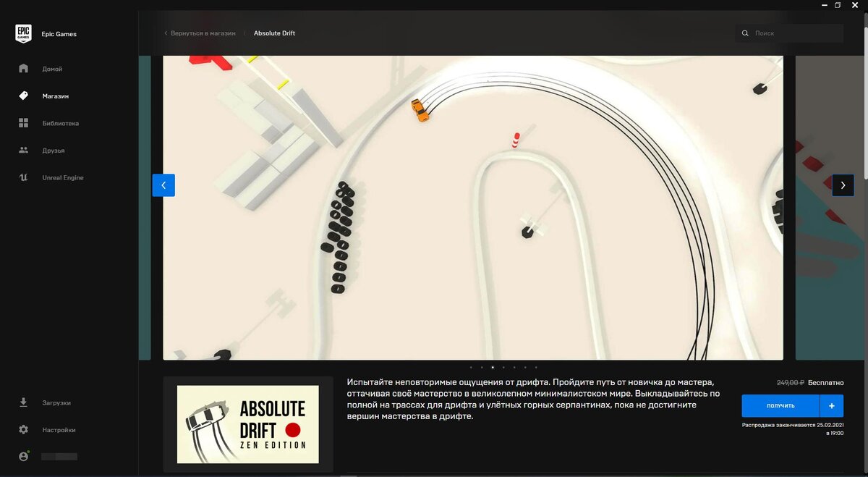Click the back chevron before Вернуться в магазин
Viewport: 868px width, 477px height.
[x=166, y=33]
